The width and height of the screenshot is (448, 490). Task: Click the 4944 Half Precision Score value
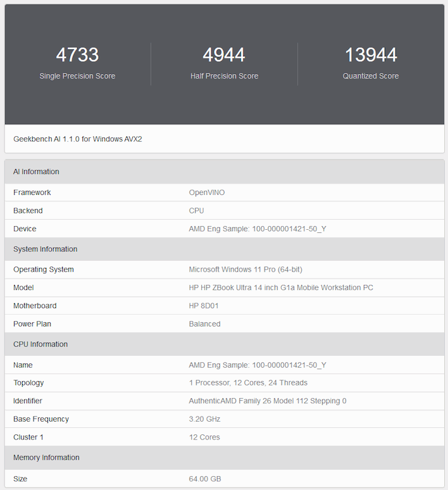tap(224, 55)
